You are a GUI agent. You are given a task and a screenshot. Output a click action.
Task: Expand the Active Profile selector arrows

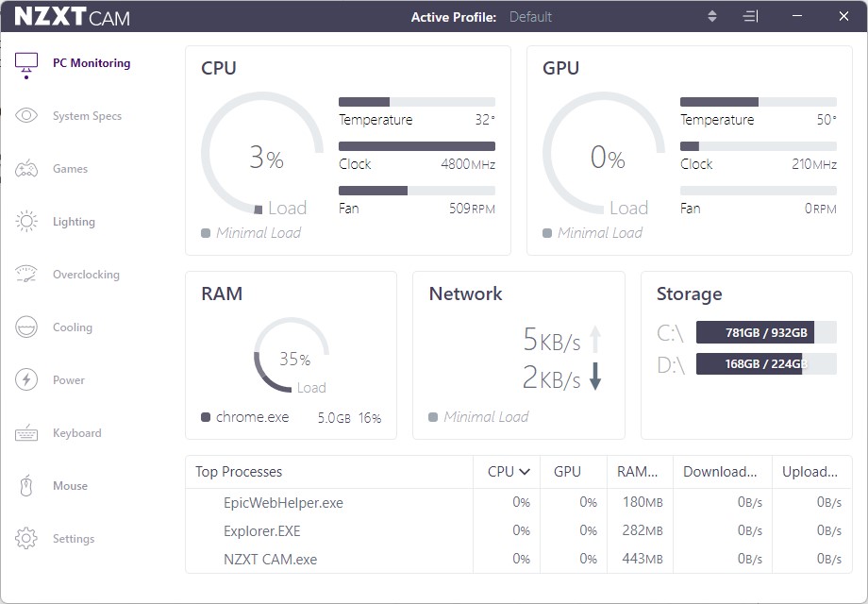712,17
